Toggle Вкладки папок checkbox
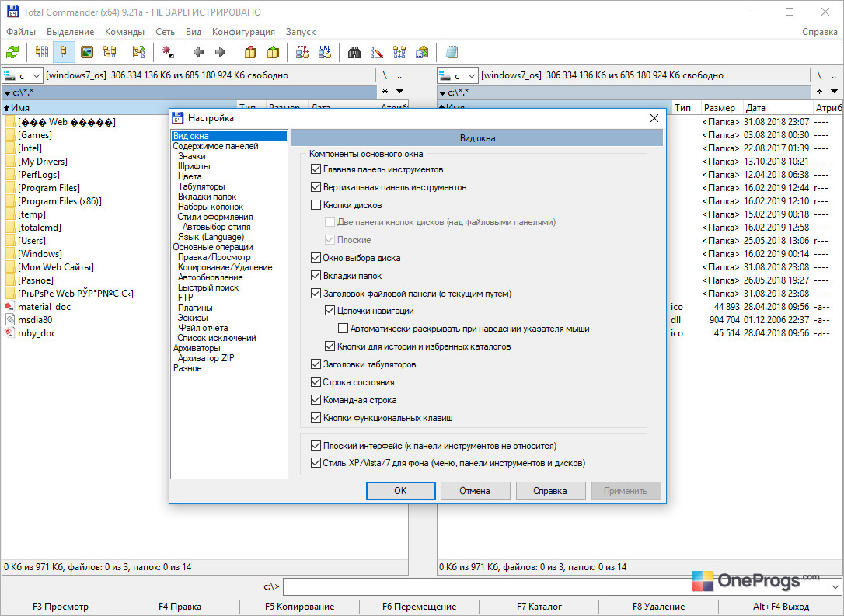844x616 pixels. point(316,276)
